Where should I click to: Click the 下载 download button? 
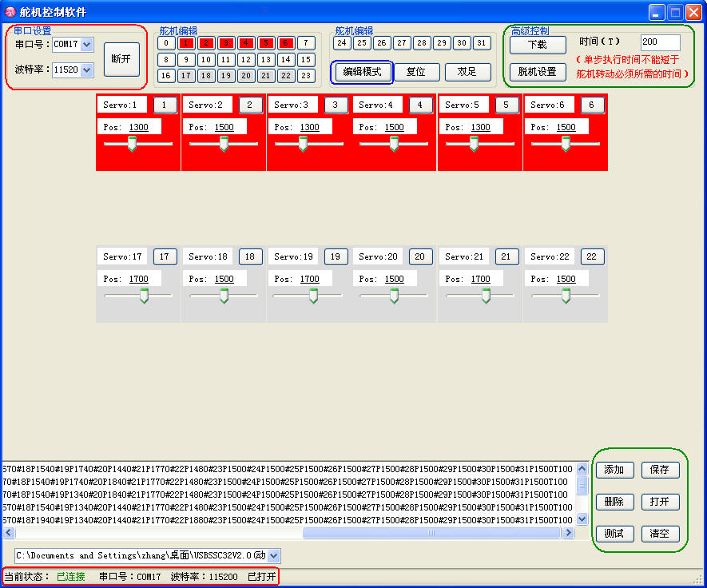click(537, 46)
